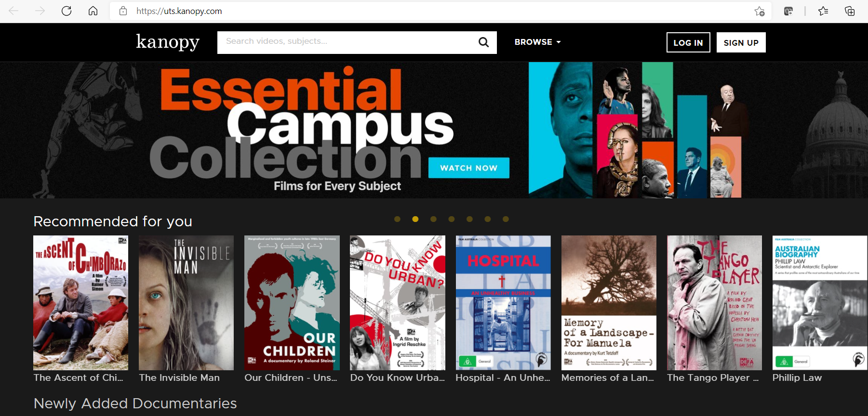The image size is (868, 416).
Task: Select the first carousel dot
Action: (x=397, y=219)
